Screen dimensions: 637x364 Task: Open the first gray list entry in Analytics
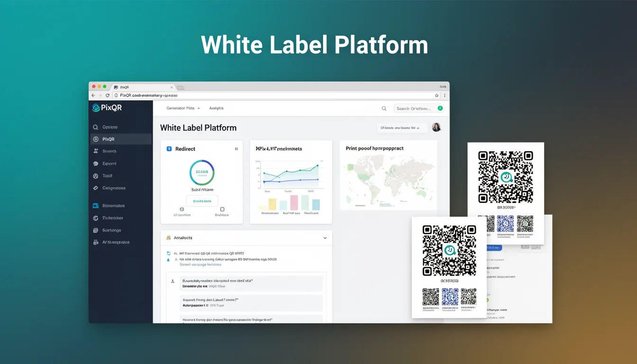[251, 283]
